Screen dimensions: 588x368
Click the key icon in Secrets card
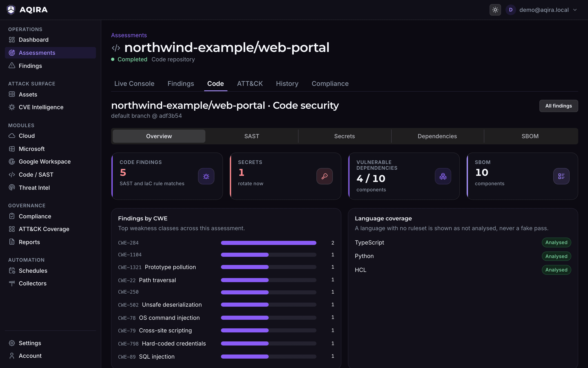click(324, 176)
